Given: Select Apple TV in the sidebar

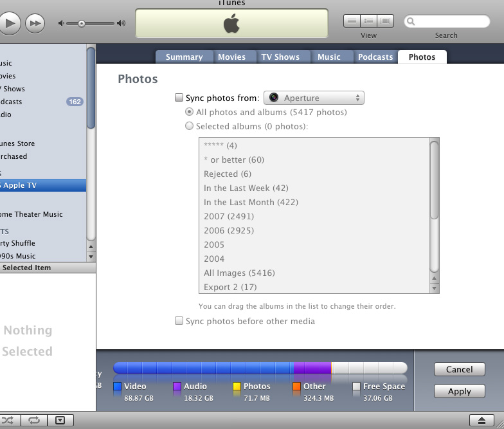Looking at the screenshot, I should 43,185.
